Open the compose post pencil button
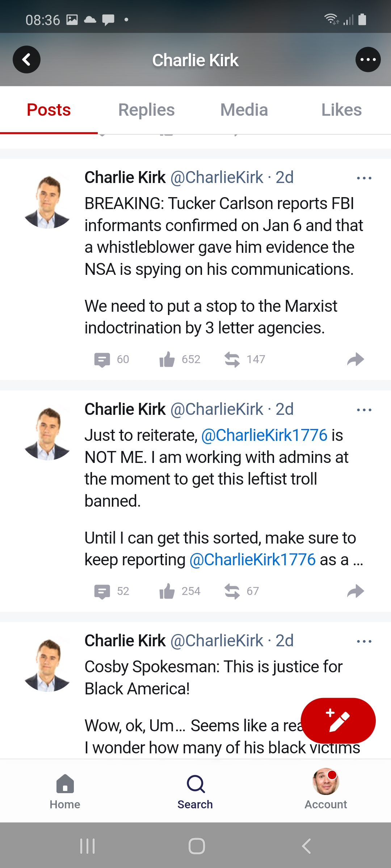Image resolution: width=391 pixels, height=868 pixels. [338, 720]
